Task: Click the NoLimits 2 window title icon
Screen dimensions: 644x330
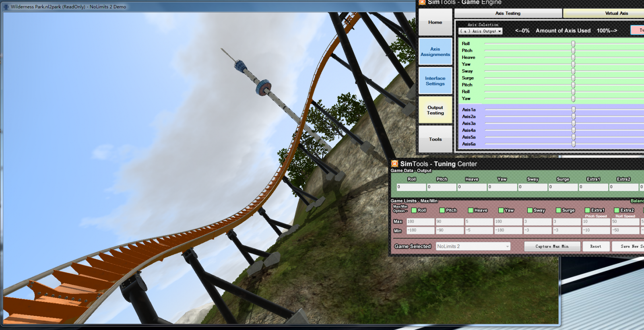Action: (x=6, y=7)
